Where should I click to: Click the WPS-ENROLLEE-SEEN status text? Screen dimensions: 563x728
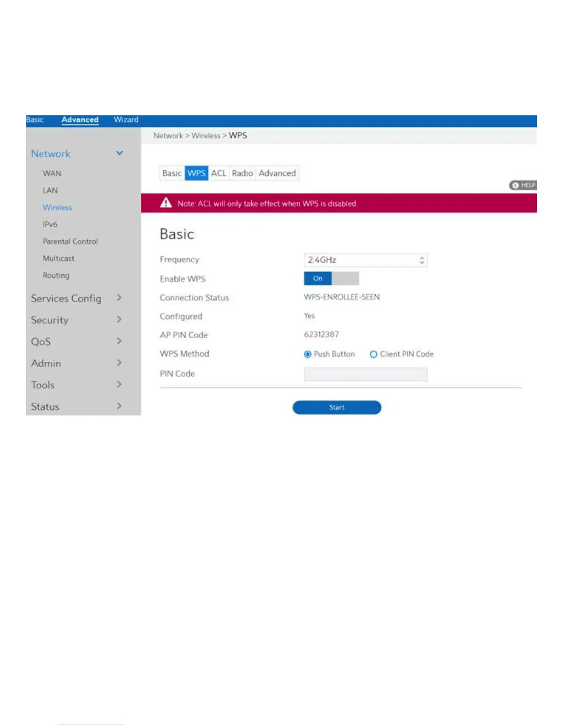(x=342, y=297)
